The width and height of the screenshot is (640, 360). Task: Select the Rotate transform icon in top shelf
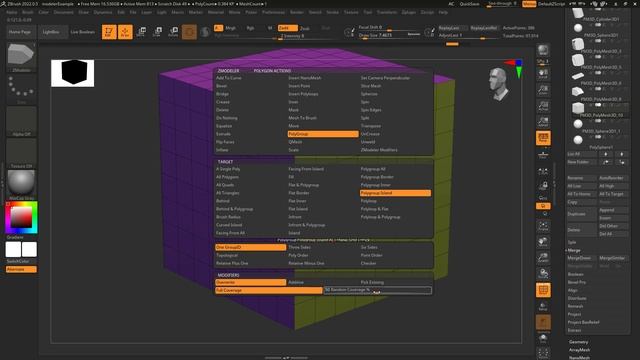pyautogui.click(x=173, y=32)
